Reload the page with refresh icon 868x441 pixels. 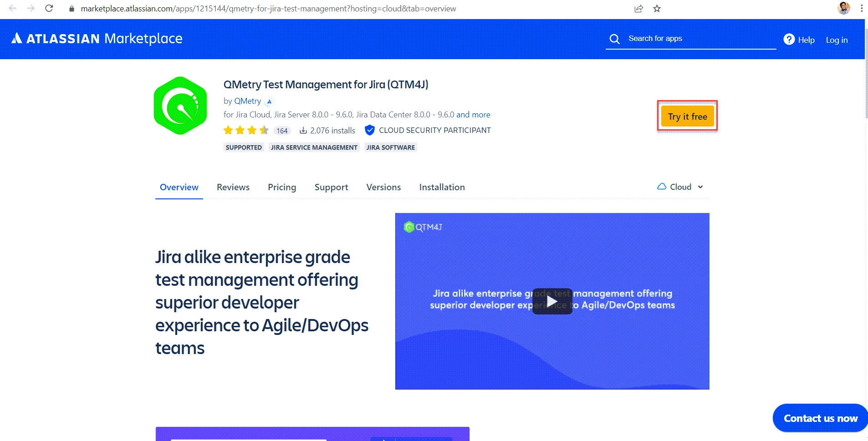(49, 8)
